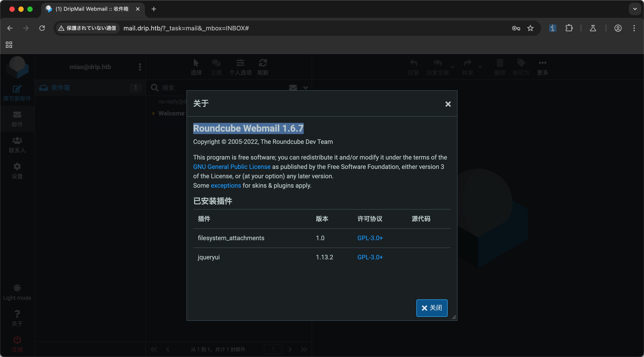Open the Contacts (联系人) sidebar icon
The height and width of the screenshot is (357, 644).
point(17,141)
